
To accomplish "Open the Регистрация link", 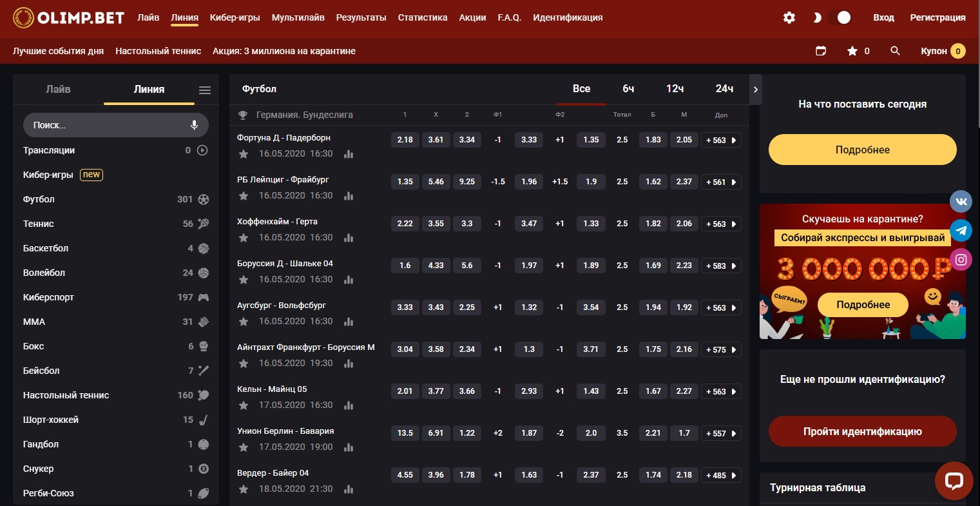I will [x=937, y=17].
